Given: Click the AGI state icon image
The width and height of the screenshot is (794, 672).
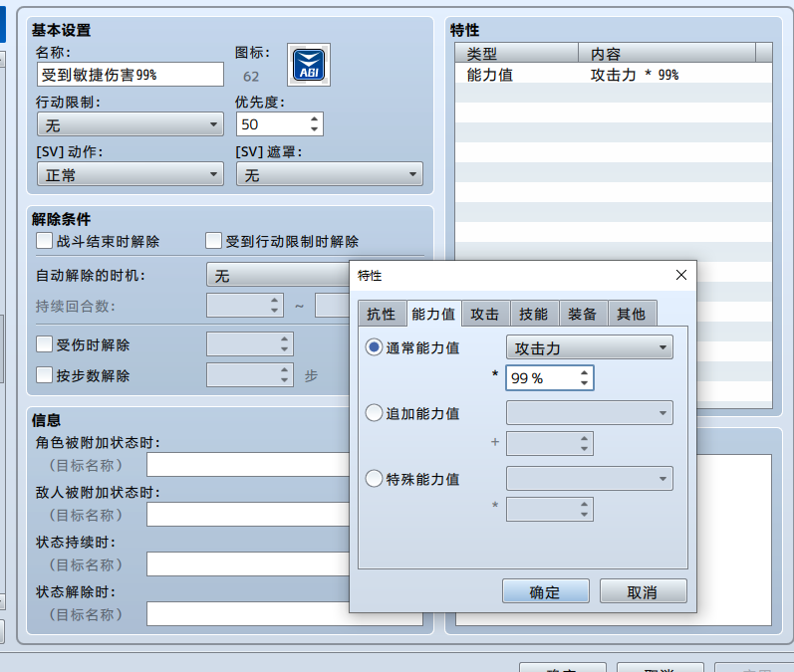Looking at the screenshot, I should 309,65.
